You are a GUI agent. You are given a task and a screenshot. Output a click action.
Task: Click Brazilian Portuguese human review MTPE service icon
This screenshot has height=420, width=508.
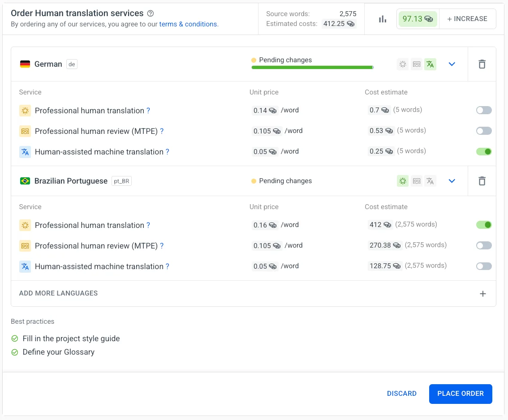[25, 246]
